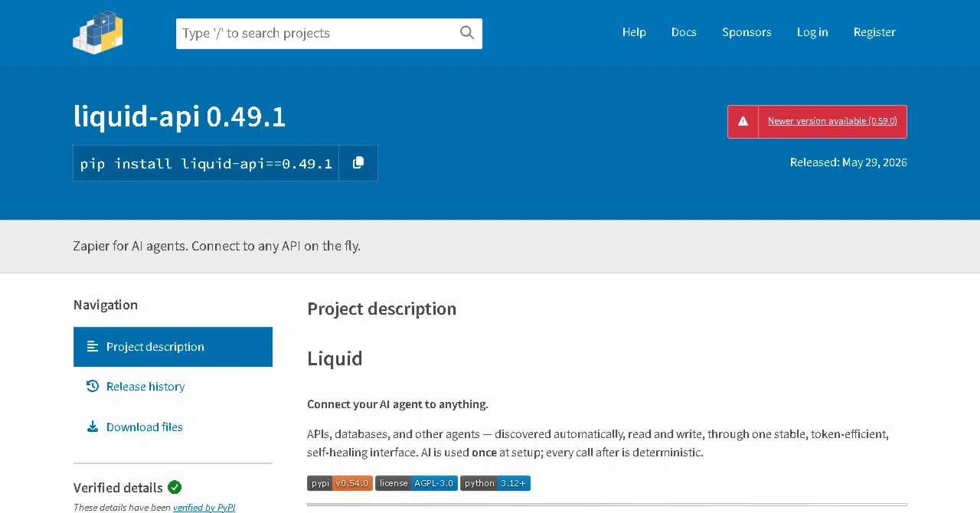Click the search magnifier icon
This screenshot has width=980, height=513.
(467, 32)
